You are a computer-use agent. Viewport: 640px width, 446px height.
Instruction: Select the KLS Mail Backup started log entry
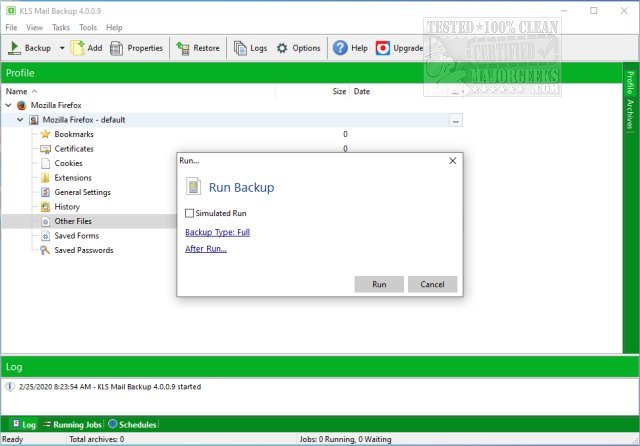pos(110,386)
